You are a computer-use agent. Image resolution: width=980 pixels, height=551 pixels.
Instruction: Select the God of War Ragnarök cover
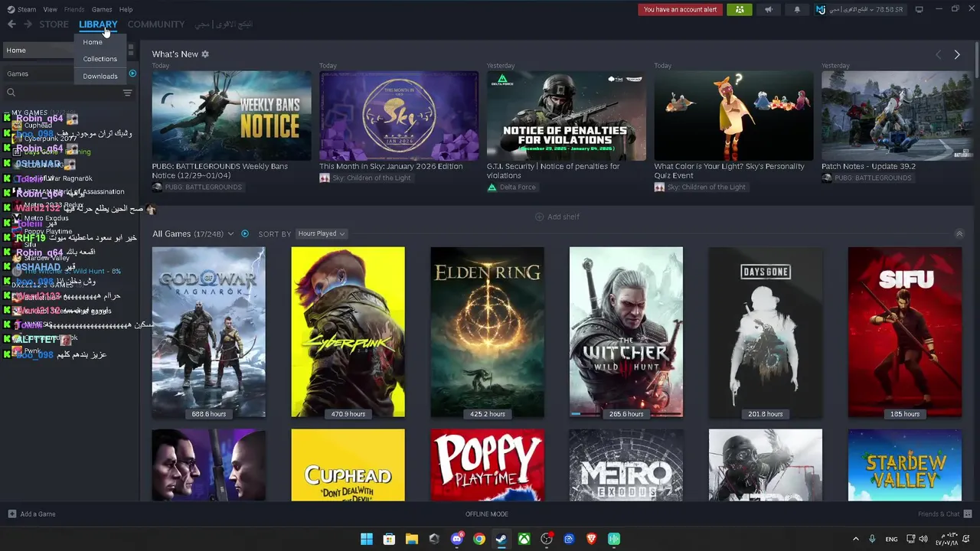click(x=208, y=332)
